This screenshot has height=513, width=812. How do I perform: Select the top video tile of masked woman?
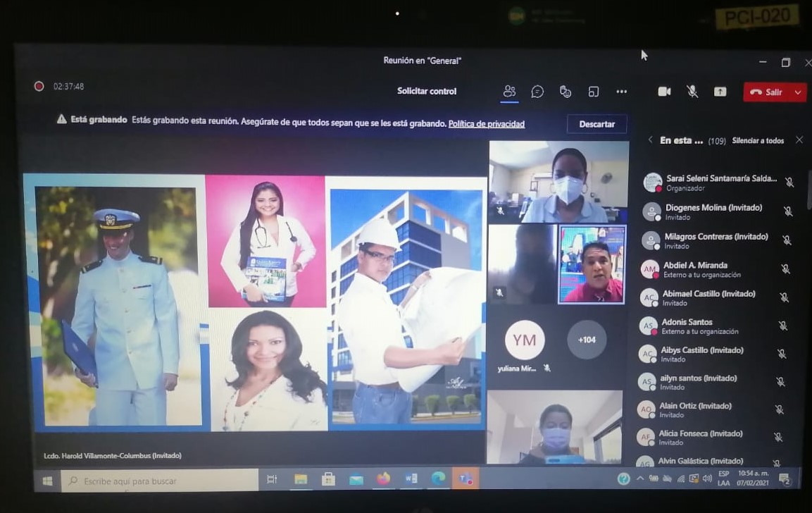[558, 182]
